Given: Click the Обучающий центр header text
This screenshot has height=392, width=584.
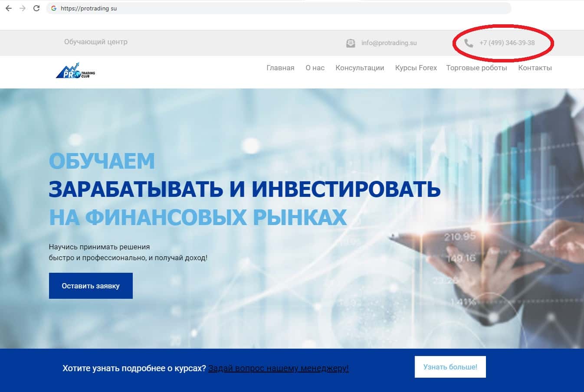Looking at the screenshot, I should 96,42.
